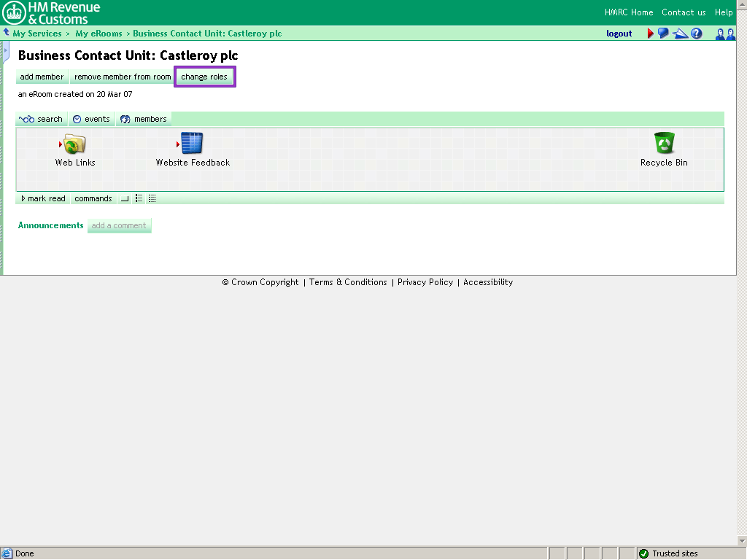
Task: Click the blue question mark help icon
Action: (x=697, y=34)
